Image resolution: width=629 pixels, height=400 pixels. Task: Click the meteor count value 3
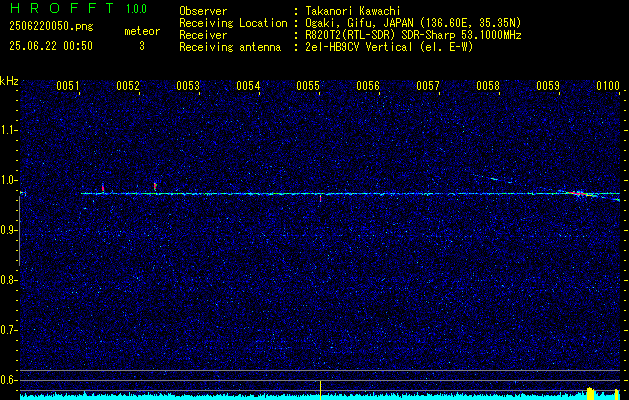pyautogui.click(x=142, y=46)
